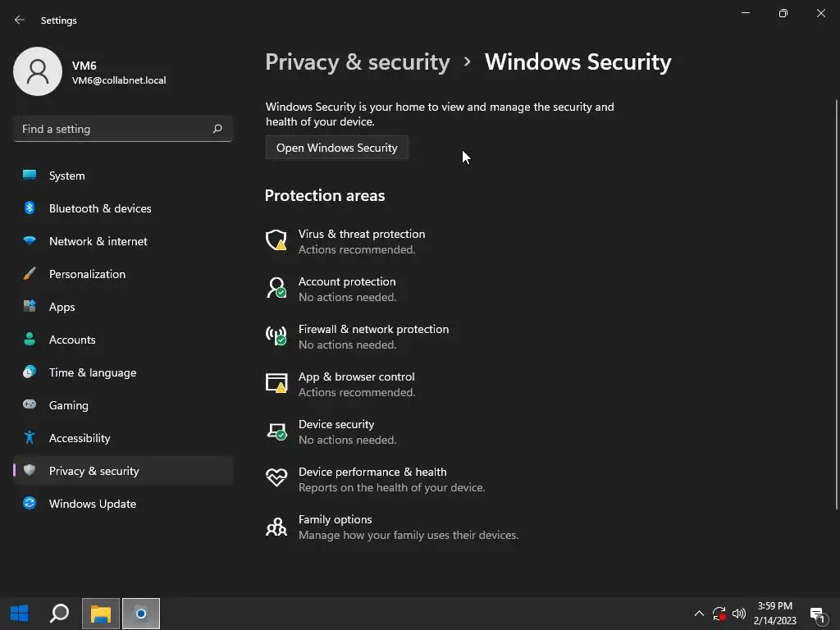Go to Bluetooth & devices settings
Screen dimensions: 840x630
(123, 208)
